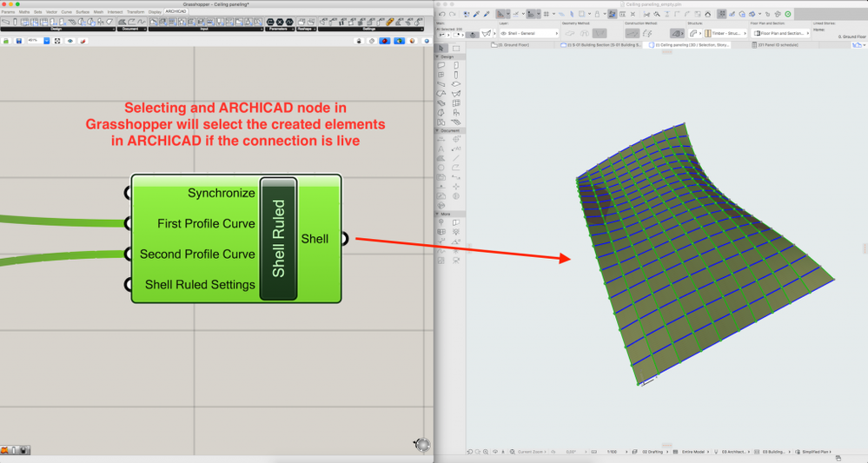
Task: Select the Line tool in the toolbox
Action: [456, 158]
